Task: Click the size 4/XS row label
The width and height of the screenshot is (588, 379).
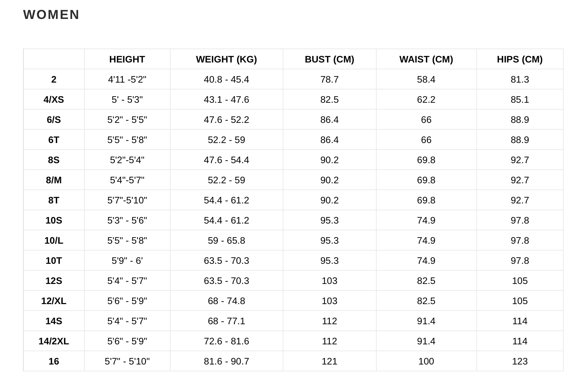Action: click(54, 99)
